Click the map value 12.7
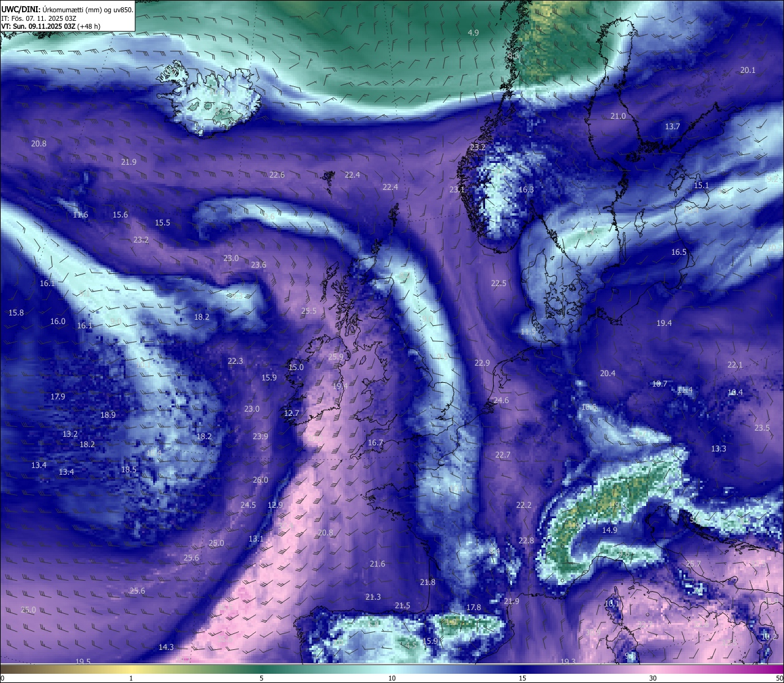Viewport: 784px width, 683px height. [292, 413]
